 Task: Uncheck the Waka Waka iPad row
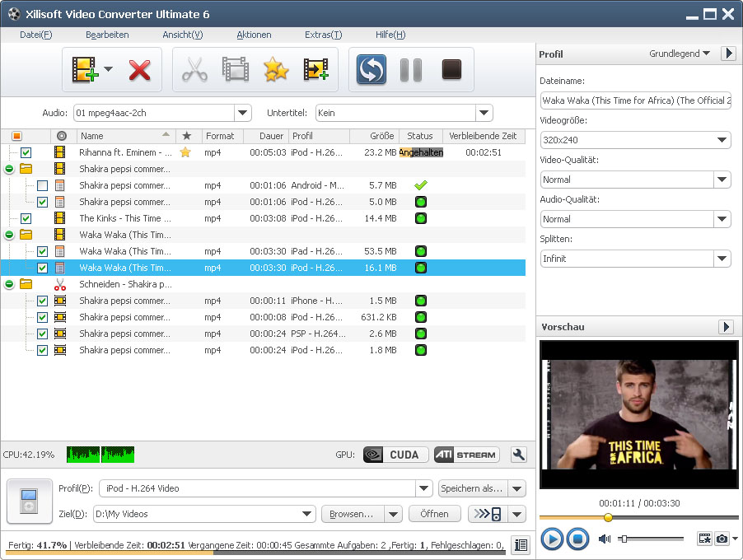click(x=42, y=251)
